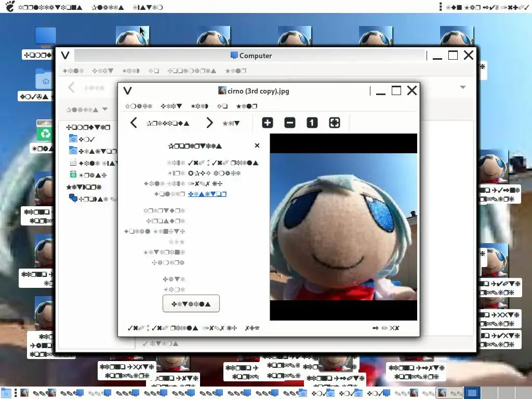Open the Places menu on top panel

coord(107,7)
